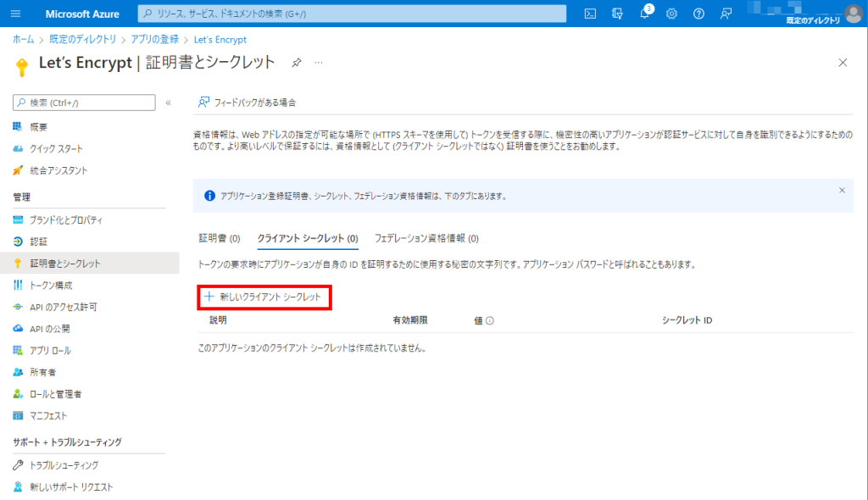Screen dimensions: 868x500
Task: Click Let's Encrypt breadcrumb link
Action: point(220,39)
